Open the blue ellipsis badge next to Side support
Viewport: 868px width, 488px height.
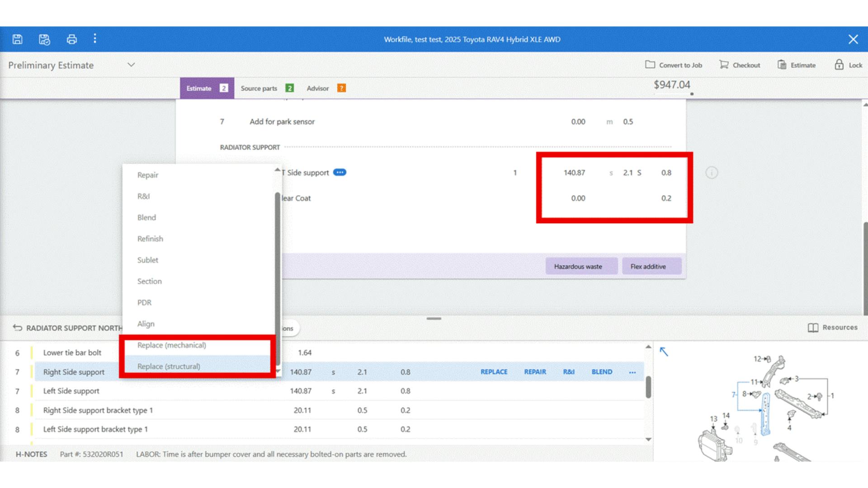(x=340, y=173)
